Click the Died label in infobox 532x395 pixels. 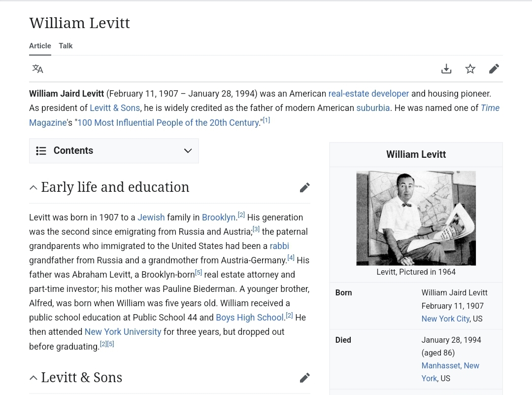click(343, 340)
